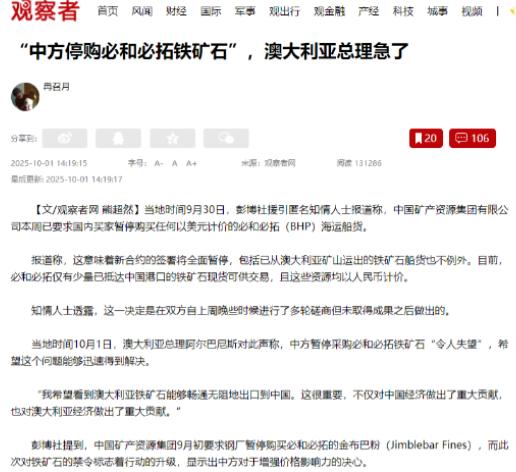The image size is (516, 472).
Task: Click the 观察者 site logo
Action: [x=45, y=11]
